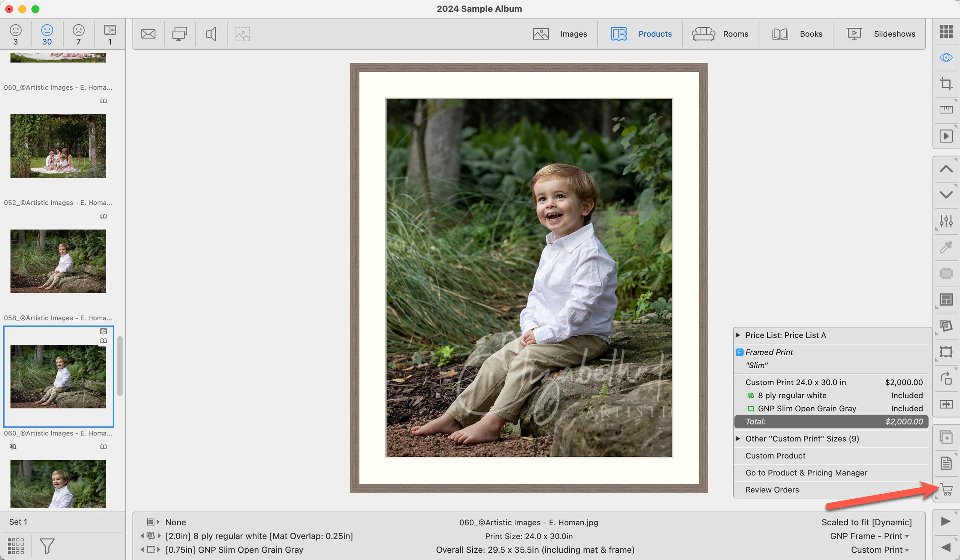Click Review Orders

tap(772, 490)
